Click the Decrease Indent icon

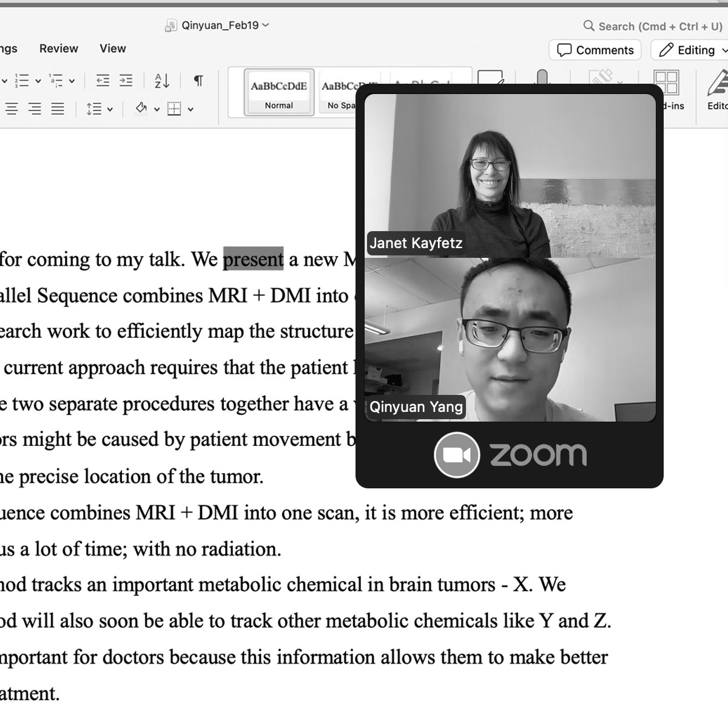(x=103, y=81)
